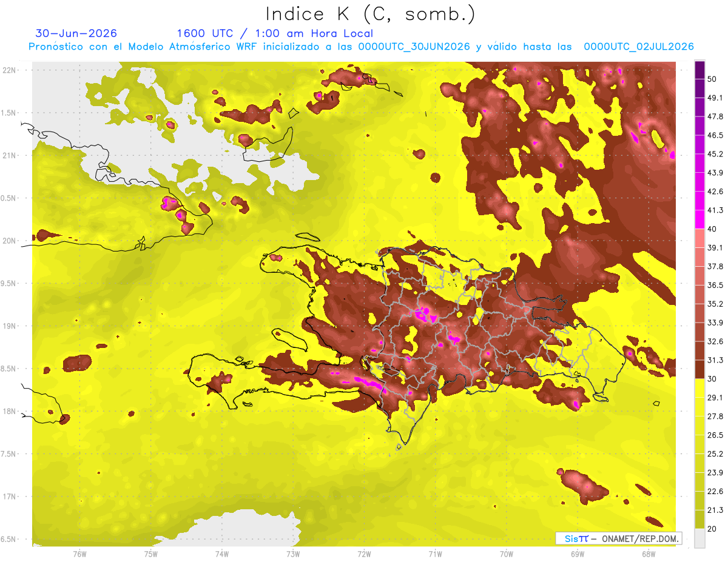Click the legend value "47.8"
The width and height of the screenshot is (728, 562).
pyautogui.click(x=715, y=116)
